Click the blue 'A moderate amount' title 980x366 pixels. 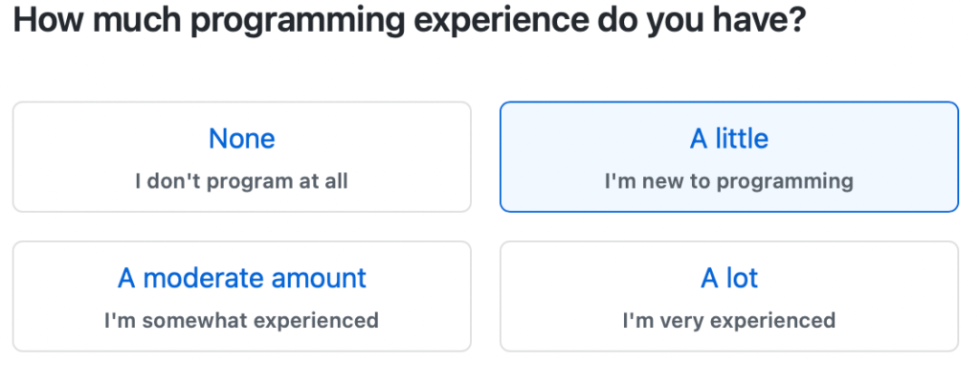coord(241,278)
